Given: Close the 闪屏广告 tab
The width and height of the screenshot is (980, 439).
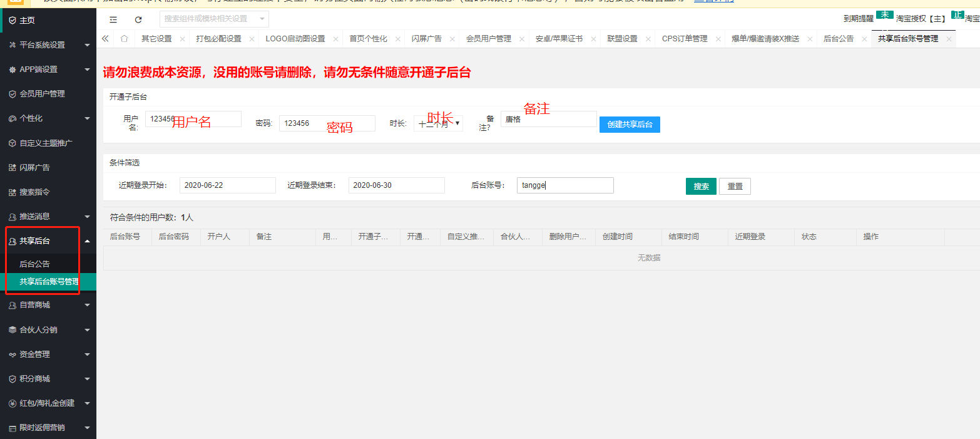Looking at the screenshot, I should click(x=452, y=39).
